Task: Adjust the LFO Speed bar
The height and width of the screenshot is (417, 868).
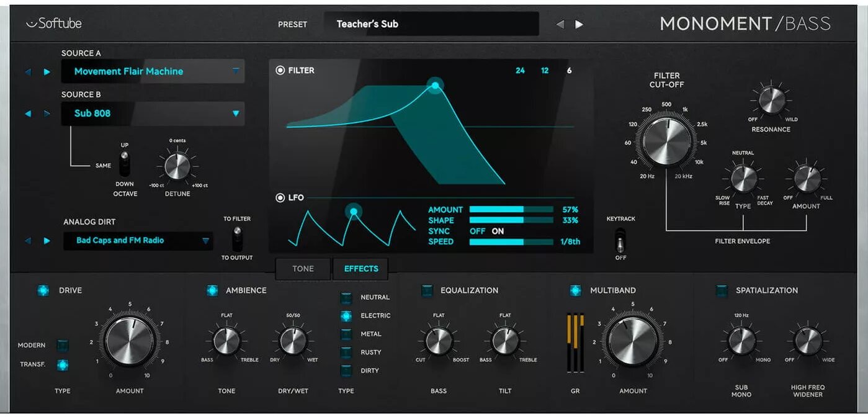Action: [511, 241]
